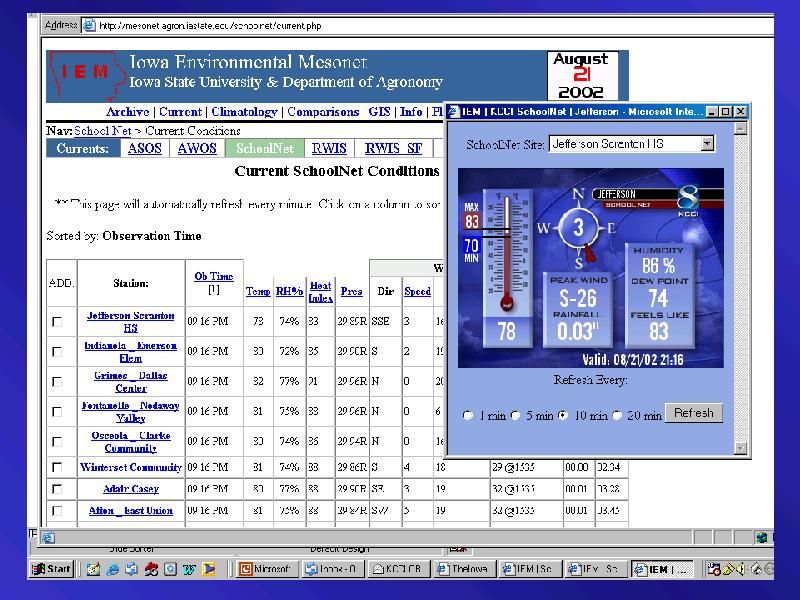The height and width of the screenshot is (600, 800).
Task: Open the SchoolNet Site dropdown list
Action: click(x=707, y=144)
